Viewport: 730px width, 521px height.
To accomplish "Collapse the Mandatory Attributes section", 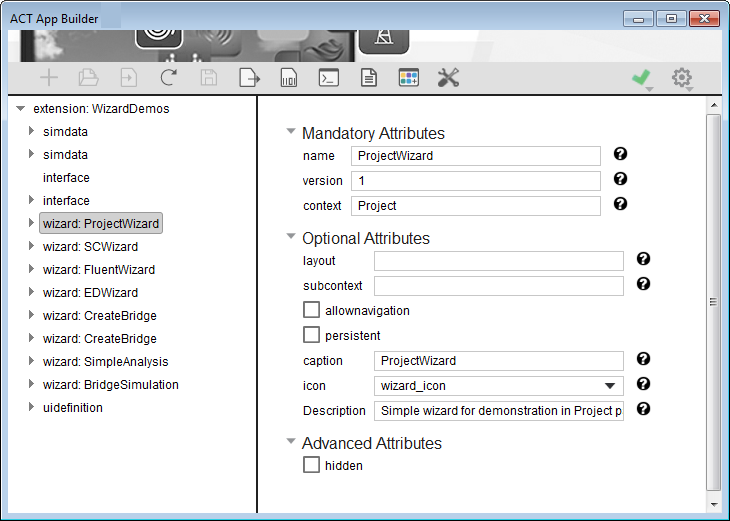I will (291, 132).
